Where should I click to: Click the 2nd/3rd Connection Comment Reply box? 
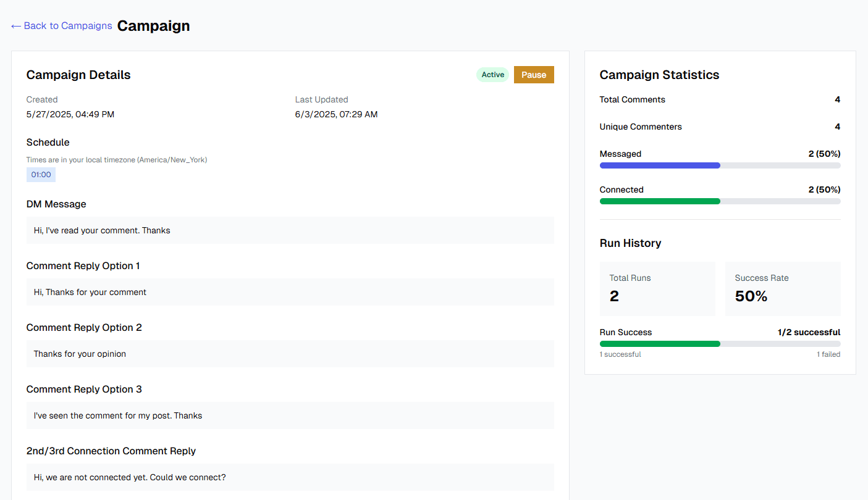pos(290,477)
